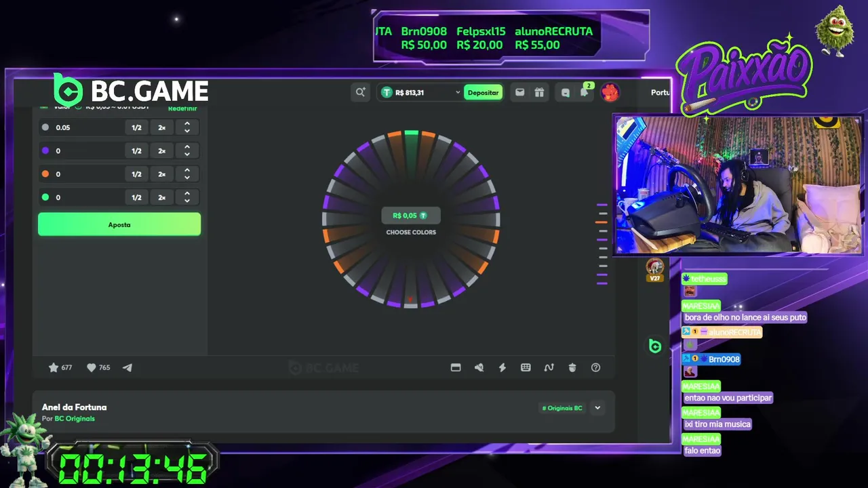Click the green bet amount field
The height and width of the screenshot is (488, 868).
click(x=88, y=197)
